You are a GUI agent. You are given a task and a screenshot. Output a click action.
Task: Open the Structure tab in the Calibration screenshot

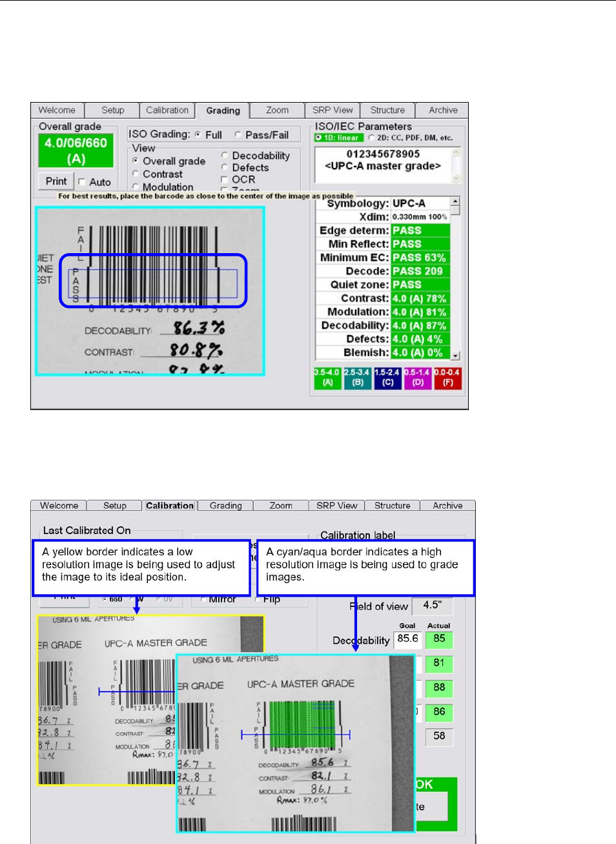click(392, 506)
